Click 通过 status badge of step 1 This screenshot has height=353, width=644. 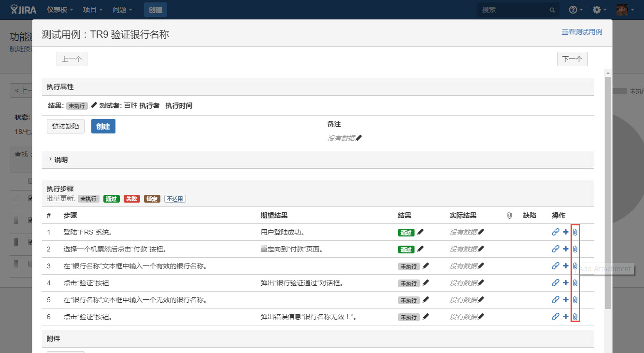(406, 233)
